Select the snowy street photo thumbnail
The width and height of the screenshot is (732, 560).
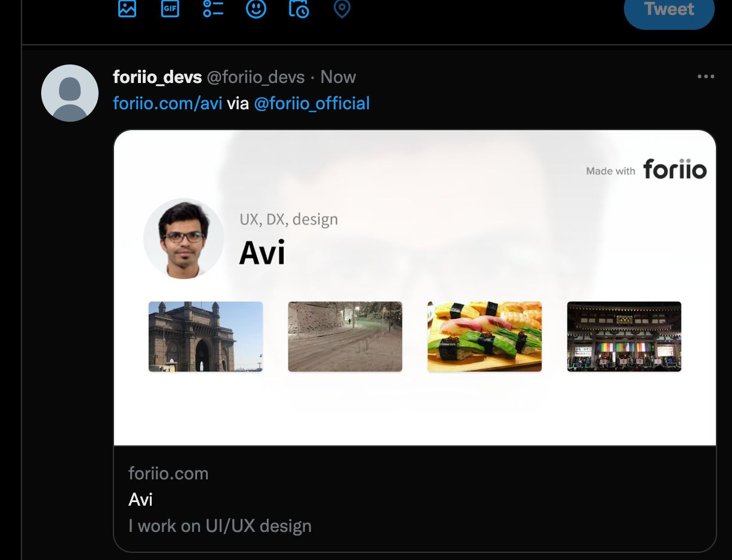click(x=345, y=336)
